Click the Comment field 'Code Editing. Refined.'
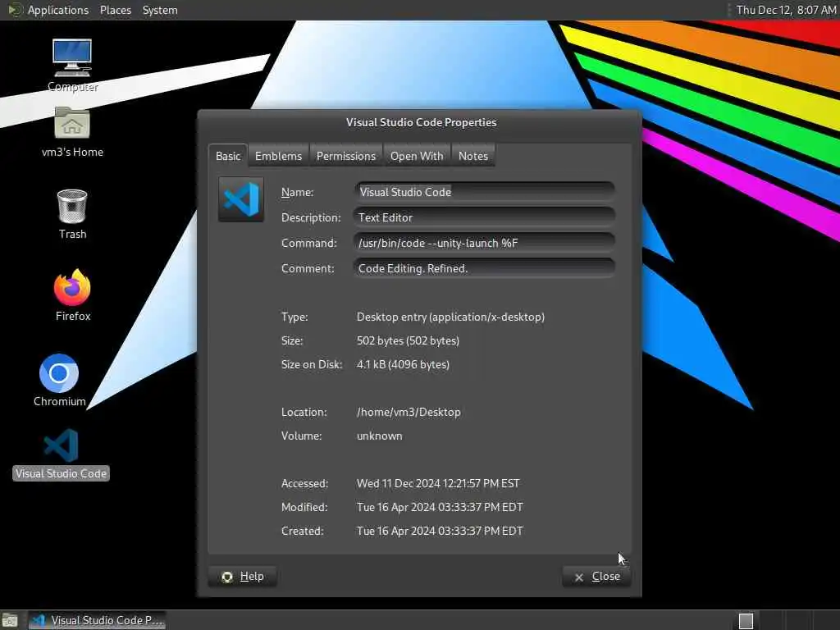The height and width of the screenshot is (630, 840). 484,268
